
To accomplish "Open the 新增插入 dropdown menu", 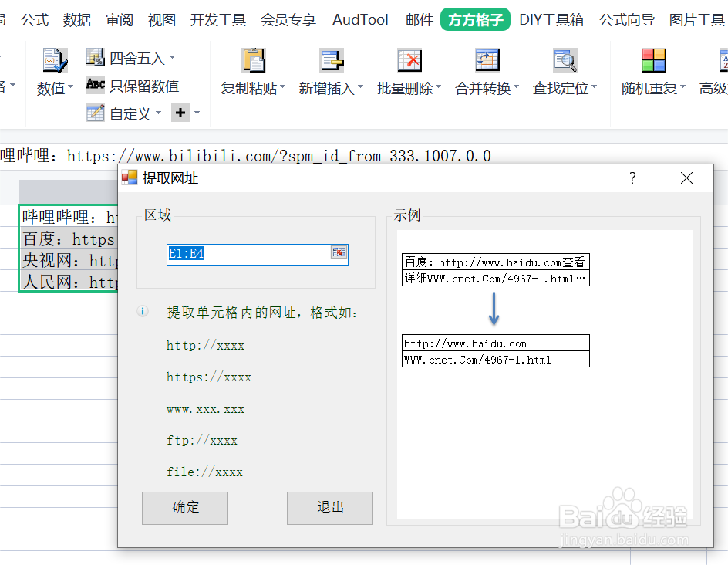I will tap(361, 87).
